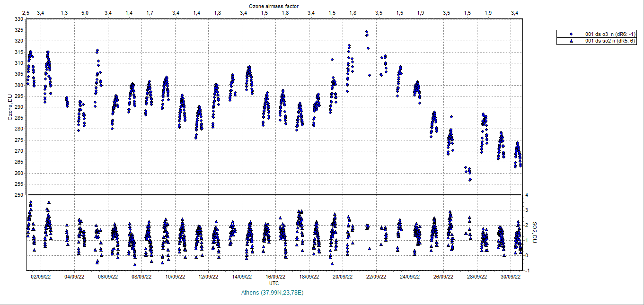The width and height of the screenshot is (644, 305).
Task: Select the '001 ds o3 n' legend entry
Action: tap(611, 34)
